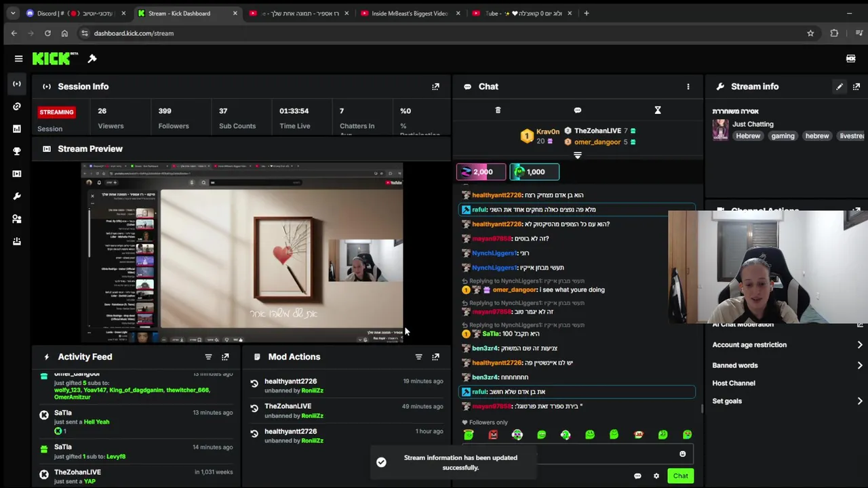
Task: Click the 1,000 channel goal badge
Action: click(534, 172)
